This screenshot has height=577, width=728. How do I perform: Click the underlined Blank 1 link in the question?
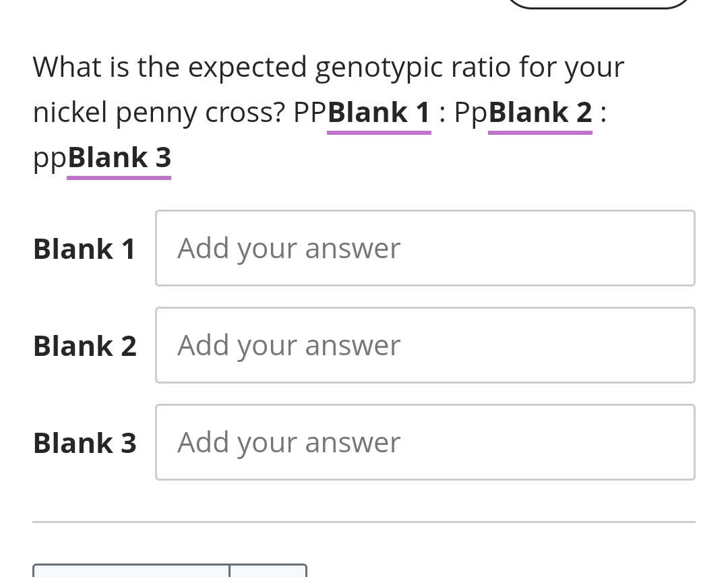click(x=379, y=112)
